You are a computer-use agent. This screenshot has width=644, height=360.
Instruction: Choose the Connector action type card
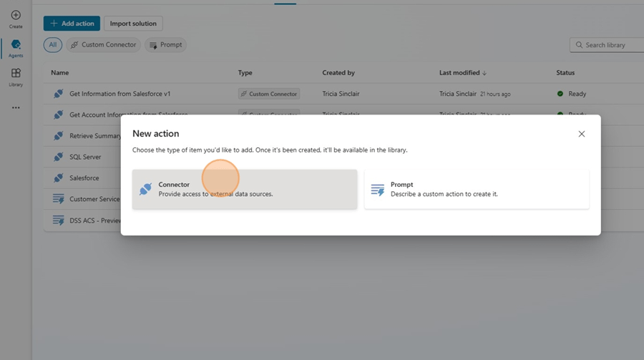[244, 190]
